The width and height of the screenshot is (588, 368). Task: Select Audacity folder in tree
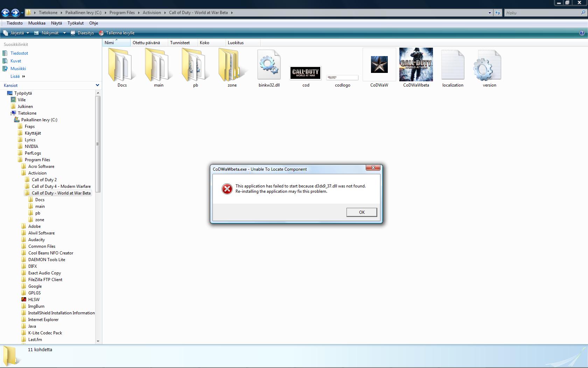click(x=36, y=240)
